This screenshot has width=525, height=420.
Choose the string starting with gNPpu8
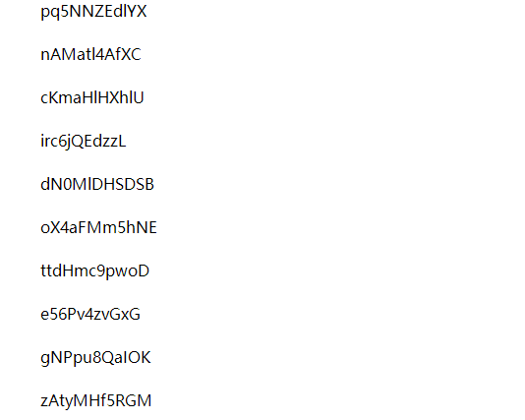point(95,358)
